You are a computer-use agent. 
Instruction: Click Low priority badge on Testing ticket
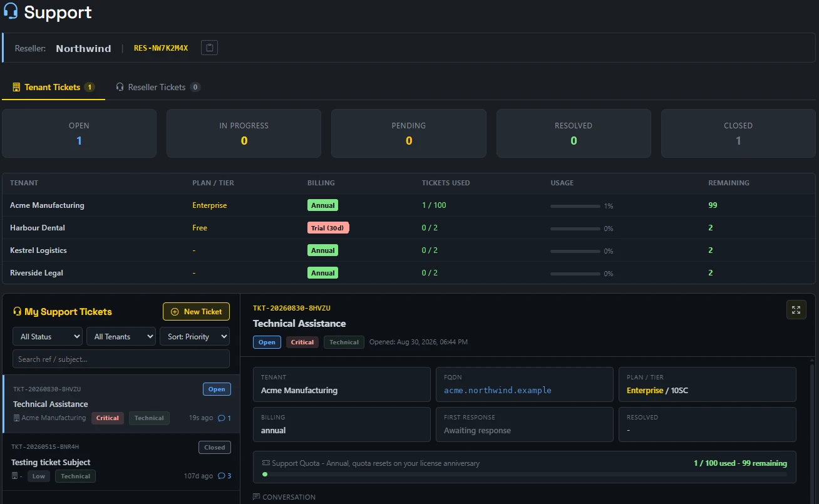click(39, 476)
